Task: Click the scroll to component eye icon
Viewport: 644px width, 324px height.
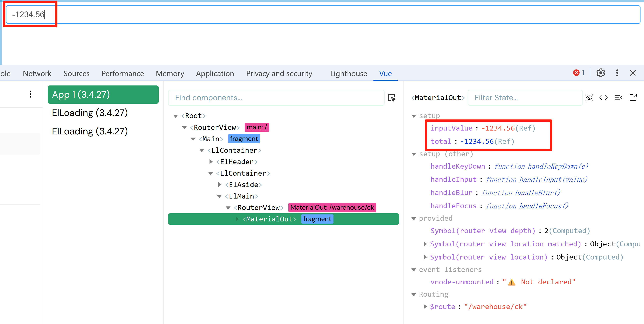Action: coord(589,98)
